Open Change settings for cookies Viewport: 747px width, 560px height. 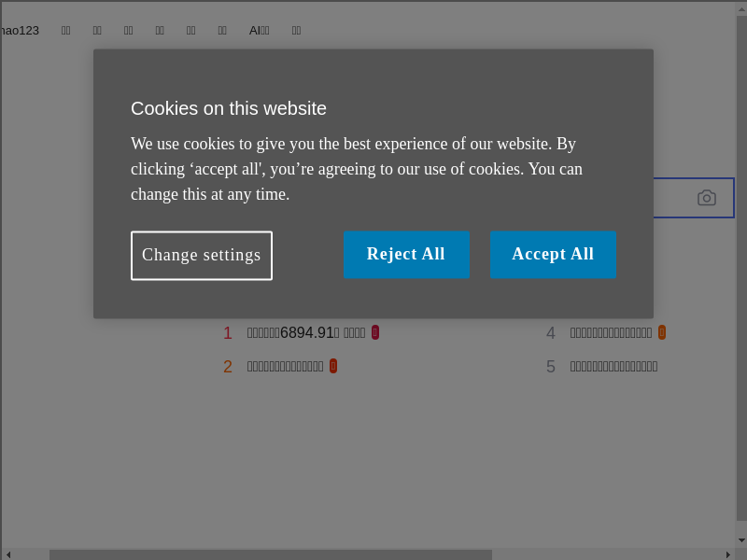202,256
